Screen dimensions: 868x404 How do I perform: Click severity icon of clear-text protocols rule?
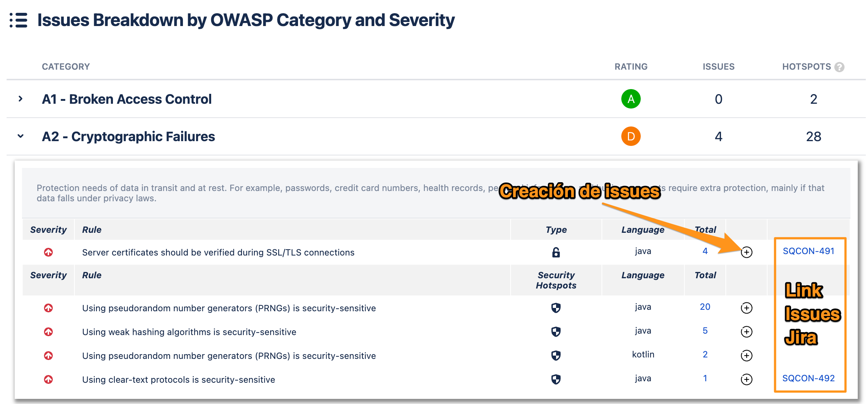[48, 379]
